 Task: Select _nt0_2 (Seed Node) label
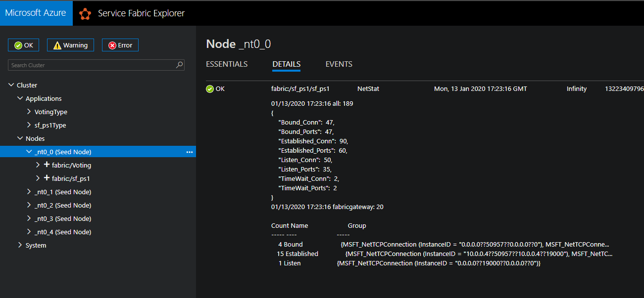[x=63, y=205]
